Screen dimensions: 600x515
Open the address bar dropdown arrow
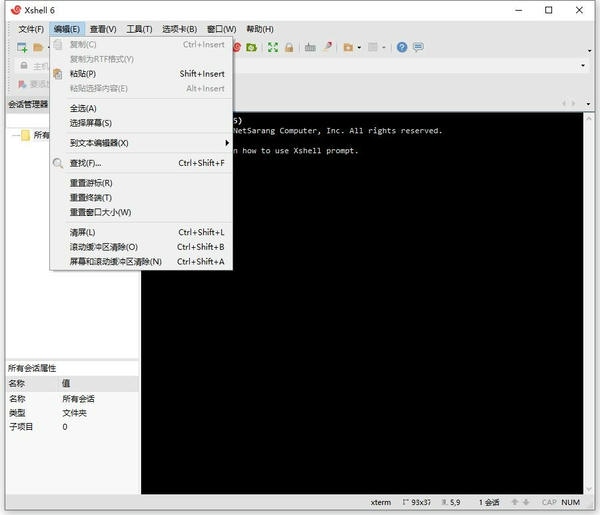[x=583, y=66]
